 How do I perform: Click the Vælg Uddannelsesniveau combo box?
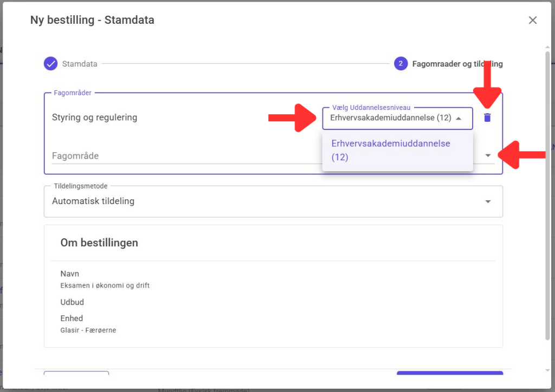(x=391, y=118)
